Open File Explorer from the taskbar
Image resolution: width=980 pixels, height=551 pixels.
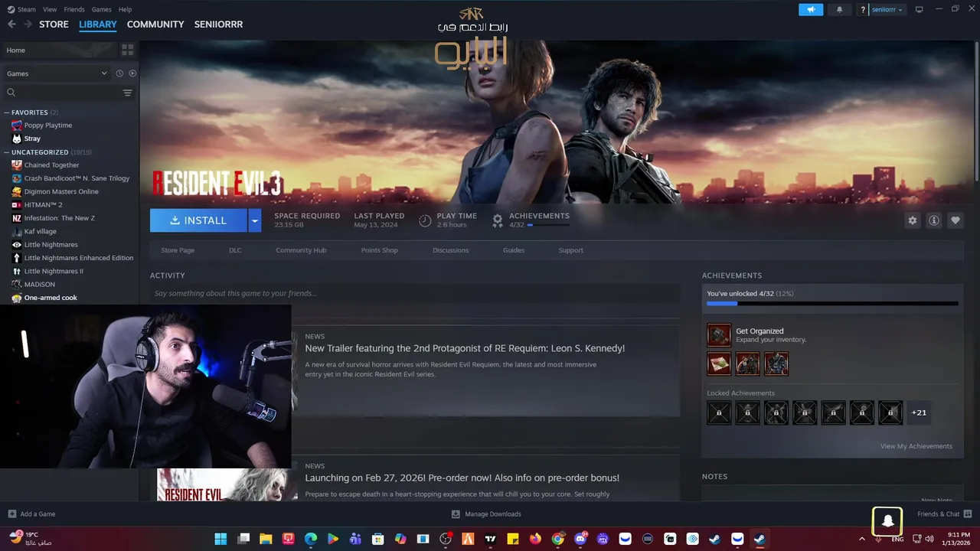click(x=266, y=539)
